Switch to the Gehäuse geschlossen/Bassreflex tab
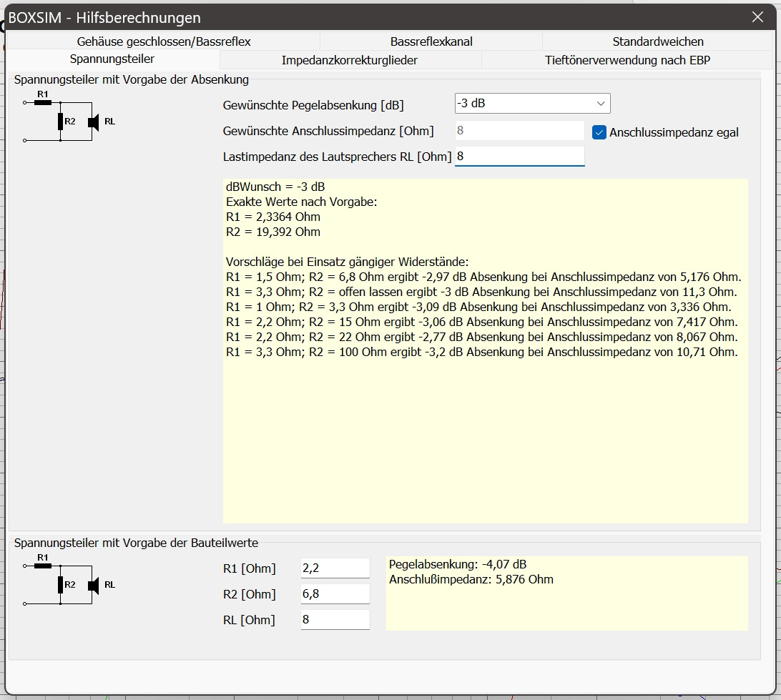The image size is (781, 700). (x=164, y=41)
